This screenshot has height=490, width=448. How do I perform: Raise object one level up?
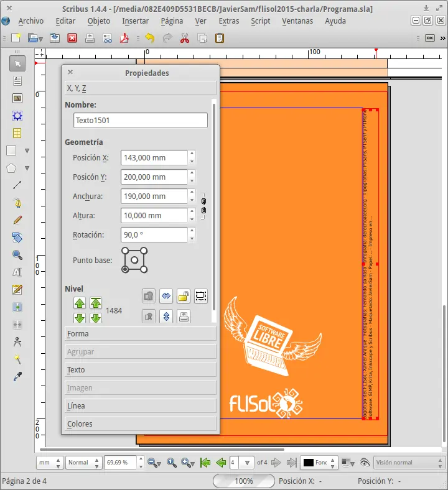[x=80, y=302]
